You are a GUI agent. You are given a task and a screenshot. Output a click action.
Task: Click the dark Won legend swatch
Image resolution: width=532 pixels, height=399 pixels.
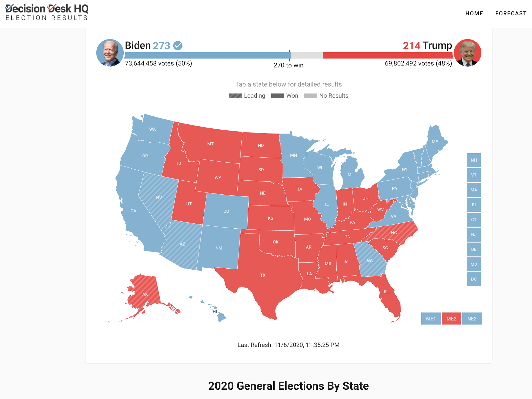click(x=277, y=96)
